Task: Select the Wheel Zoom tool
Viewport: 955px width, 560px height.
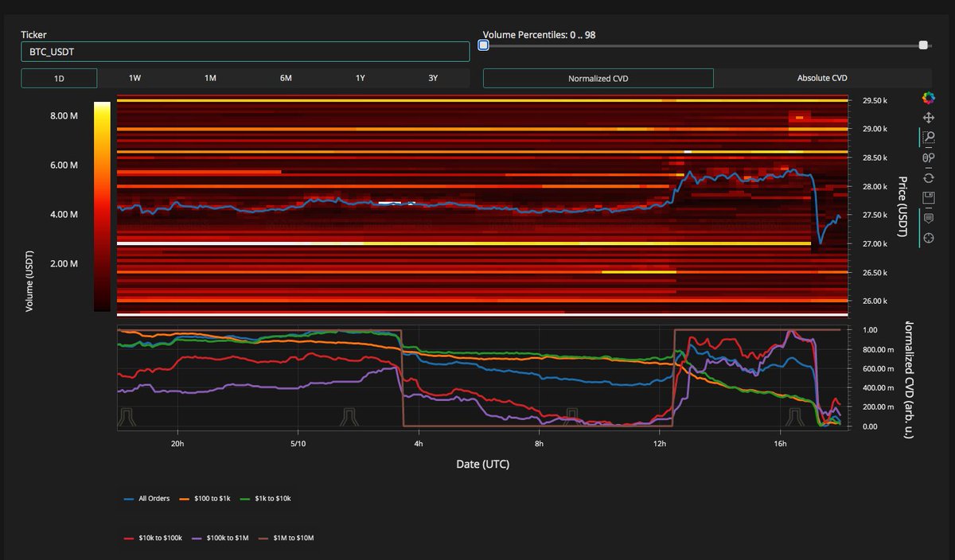Action: pos(928,157)
